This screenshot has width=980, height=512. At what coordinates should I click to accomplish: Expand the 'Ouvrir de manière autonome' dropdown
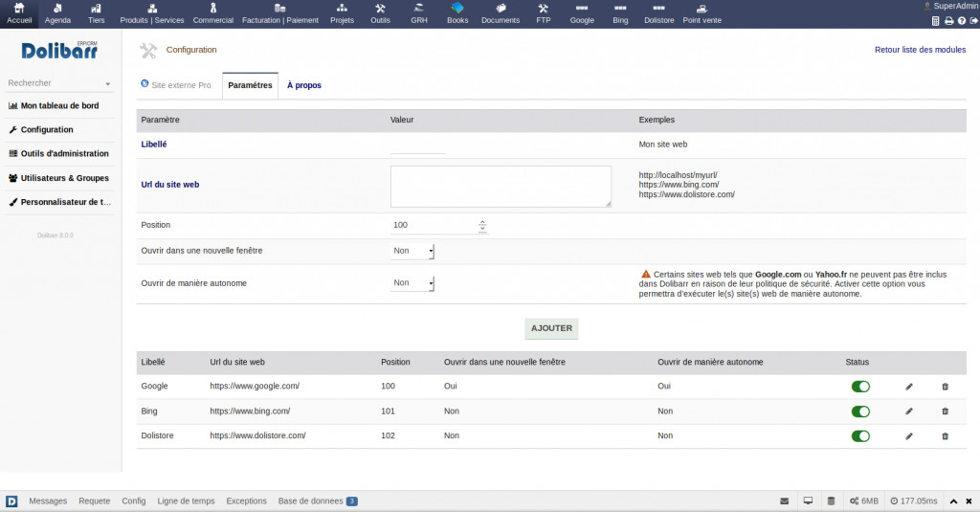pos(413,283)
